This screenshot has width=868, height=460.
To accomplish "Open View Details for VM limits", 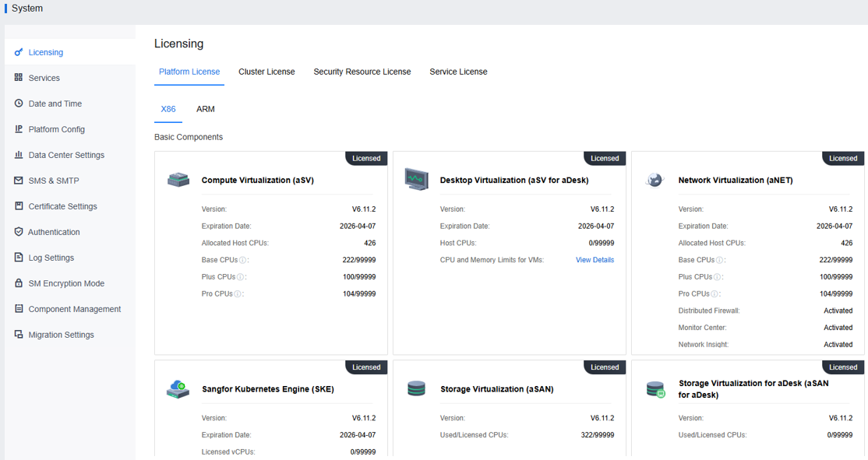I will [x=595, y=260].
